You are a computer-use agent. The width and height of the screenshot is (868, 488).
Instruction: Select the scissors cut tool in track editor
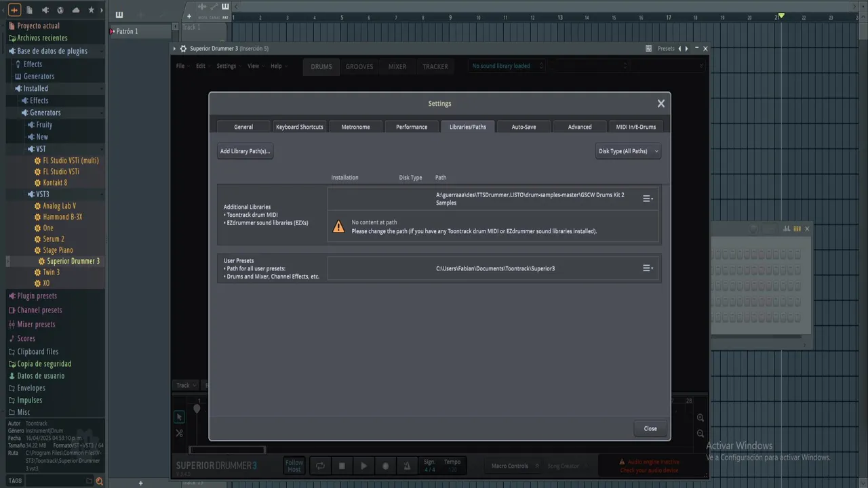pos(179,433)
